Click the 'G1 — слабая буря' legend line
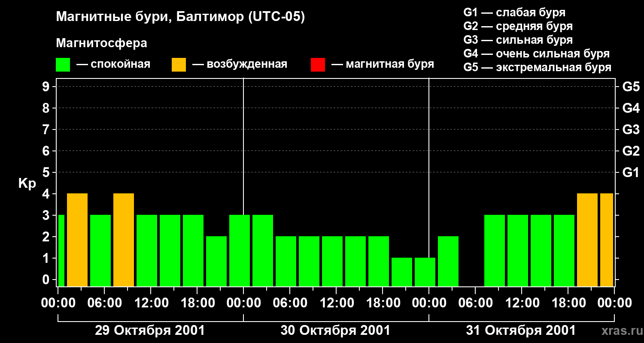 pos(514,12)
